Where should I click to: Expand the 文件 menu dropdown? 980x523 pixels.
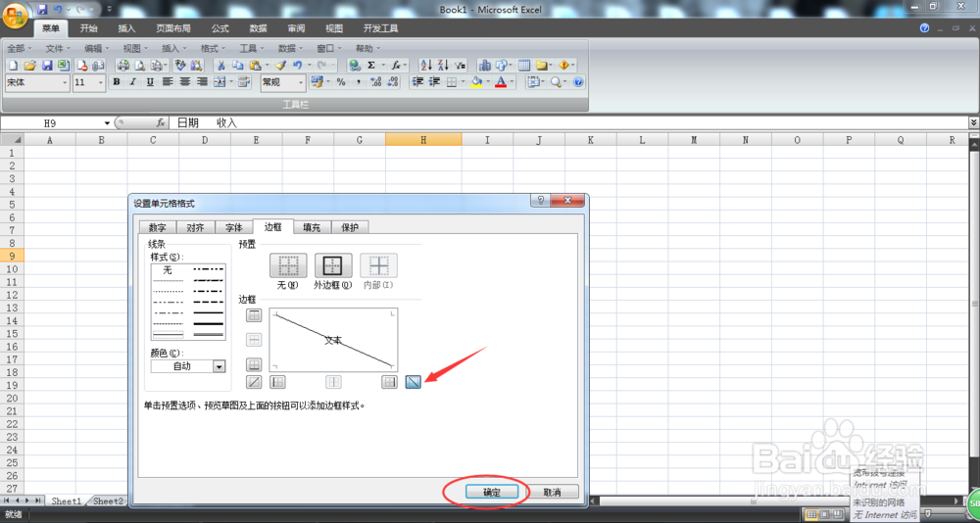tap(58, 48)
